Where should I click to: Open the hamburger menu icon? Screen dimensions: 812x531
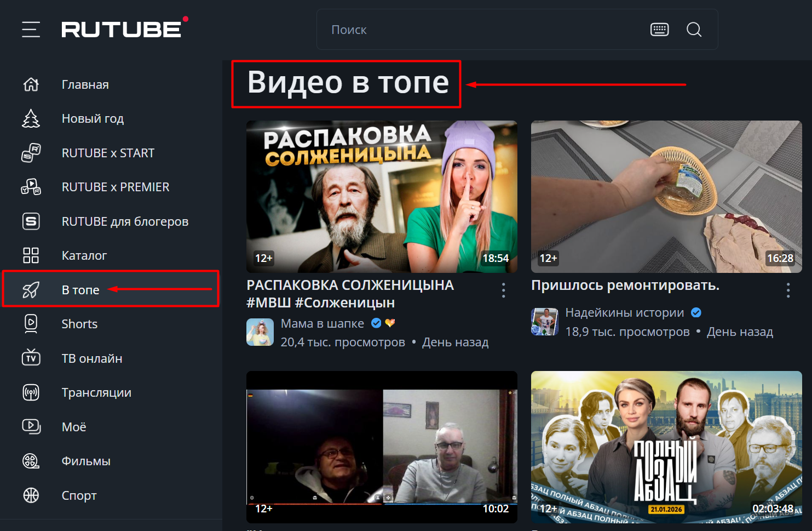tap(31, 30)
